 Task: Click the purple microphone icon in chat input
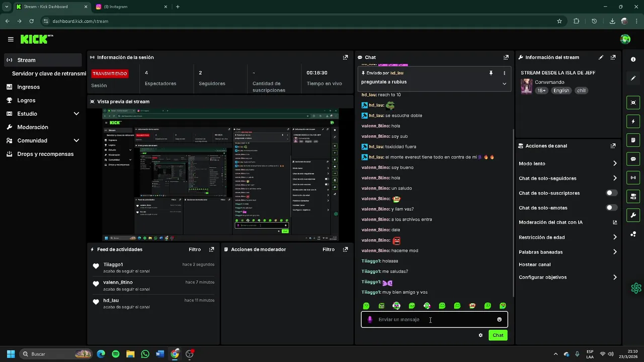coord(370,320)
